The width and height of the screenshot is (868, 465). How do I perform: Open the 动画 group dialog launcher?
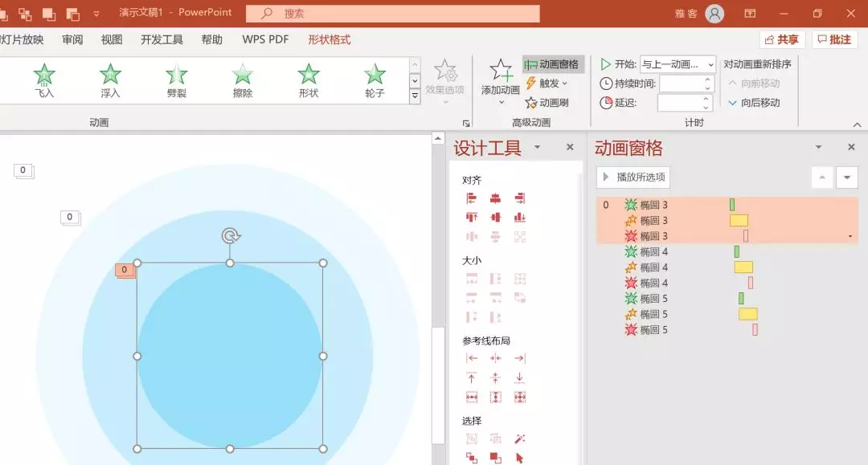pyautogui.click(x=466, y=123)
